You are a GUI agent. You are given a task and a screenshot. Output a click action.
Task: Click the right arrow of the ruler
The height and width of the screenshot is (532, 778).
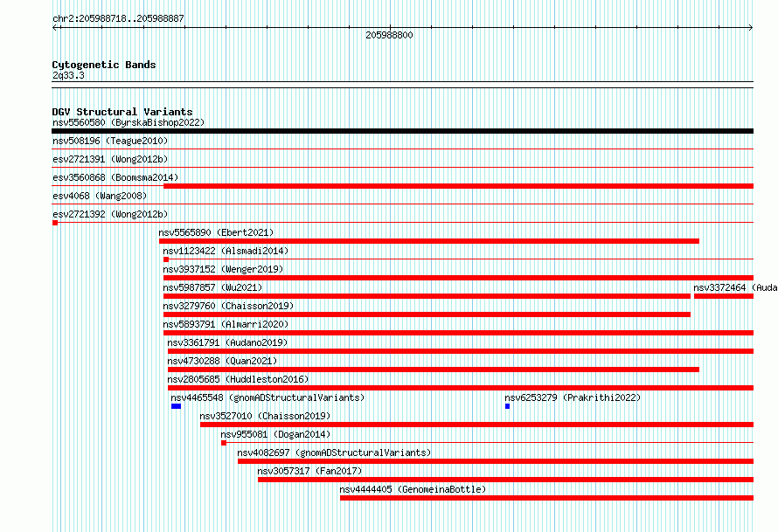pos(751,28)
